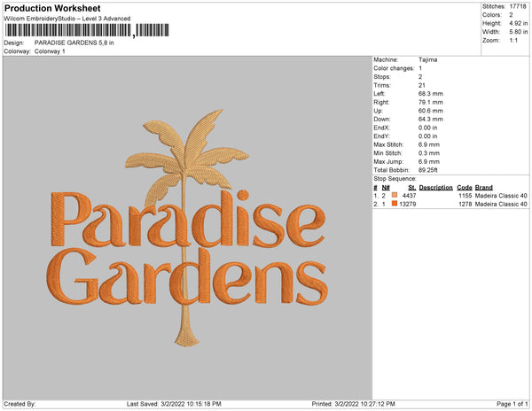Click the Min Stitch value 0.3 mm
532x411 pixels.
point(429,153)
